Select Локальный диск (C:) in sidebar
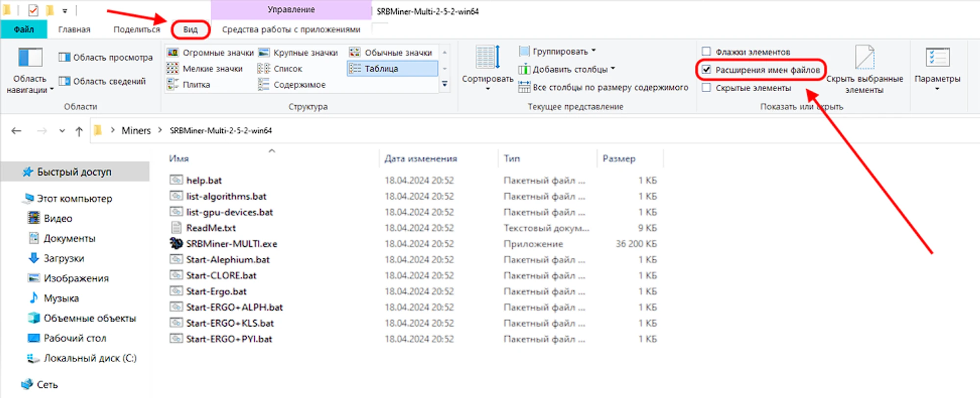 (90, 358)
